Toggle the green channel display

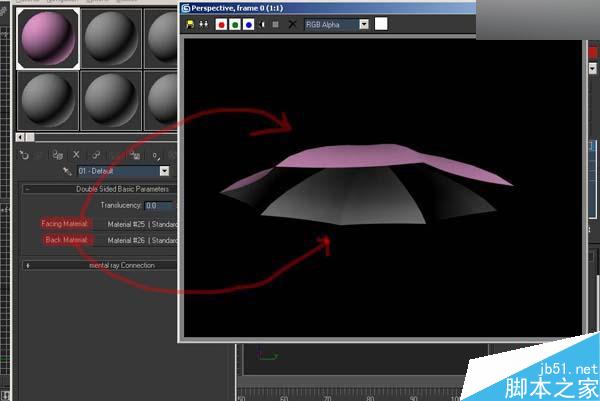click(235, 24)
